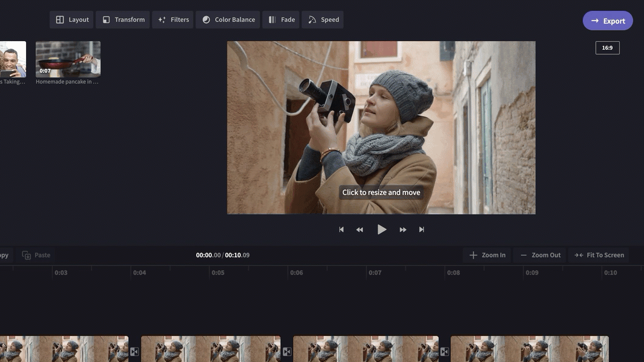Click the Homemade pancake clip title
The width and height of the screenshot is (644, 362).
pos(67,82)
